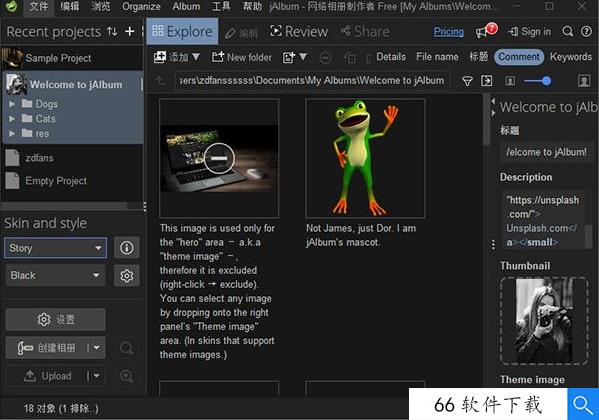Click the exclude minus circle icon
Image resolution: width=599 pixels, height=420 pixels.
tap(325, 58)
